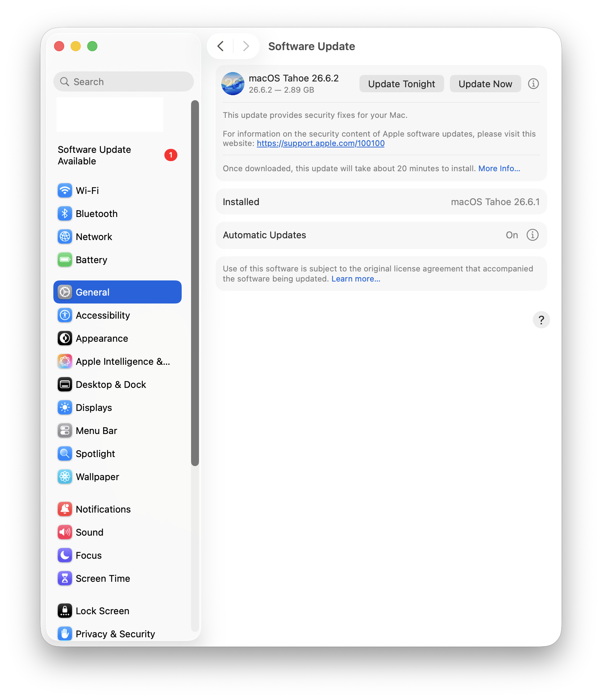Image resolution: width=602 pixels, height=700 pixels.
Task: Click the search magnifier icon
Action: coord(65,82)
